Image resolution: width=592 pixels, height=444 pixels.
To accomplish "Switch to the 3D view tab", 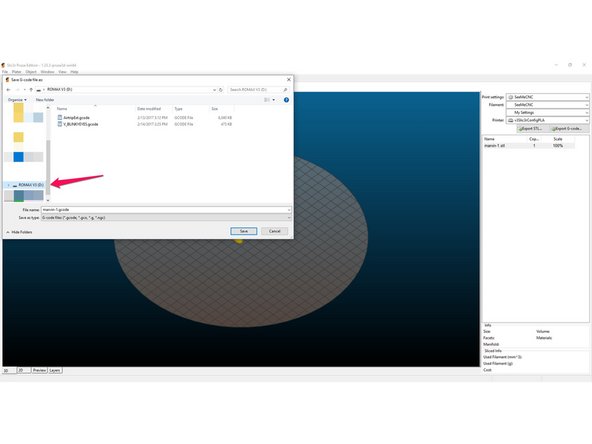I will pyautogui.click(x=9, y=370).
